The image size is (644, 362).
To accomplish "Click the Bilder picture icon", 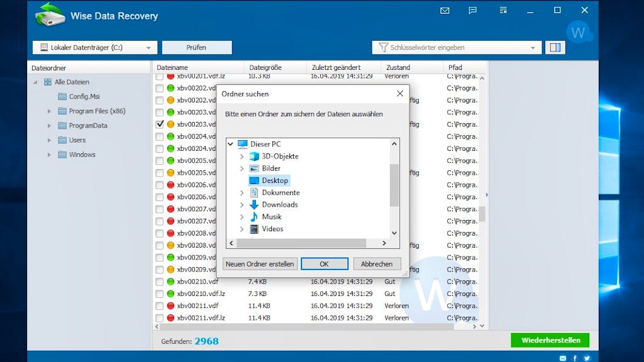I will 254,168.
